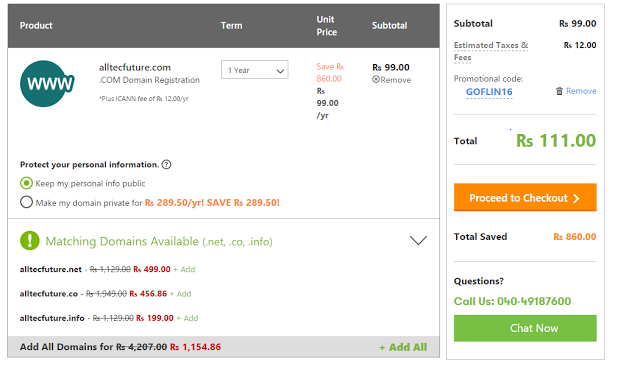
Task: Remove alltecfuture.com from the cart
Action: pyautogui.click(x=391, y=80)
